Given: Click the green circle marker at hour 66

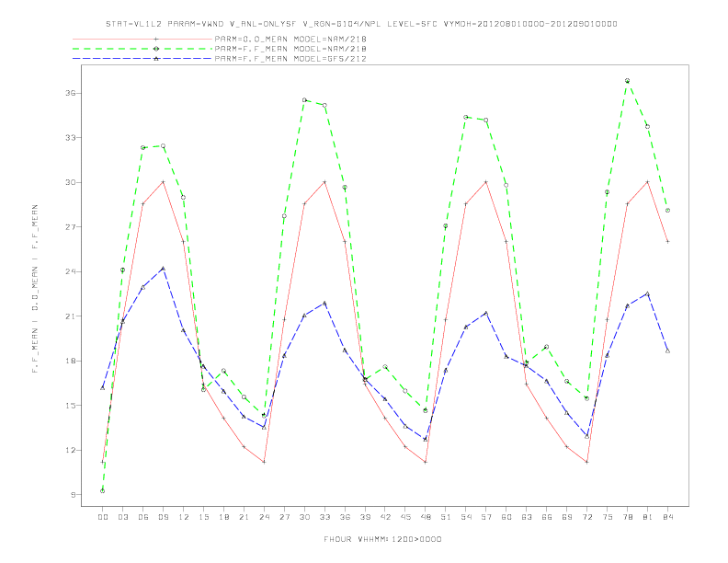Looking at the screenshot, I should pyautogui.click(x=547, y=347).
